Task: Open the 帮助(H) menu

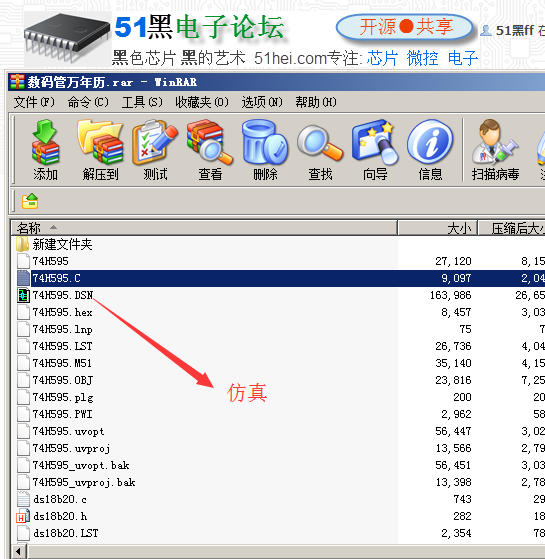Action: click(316, 102)
